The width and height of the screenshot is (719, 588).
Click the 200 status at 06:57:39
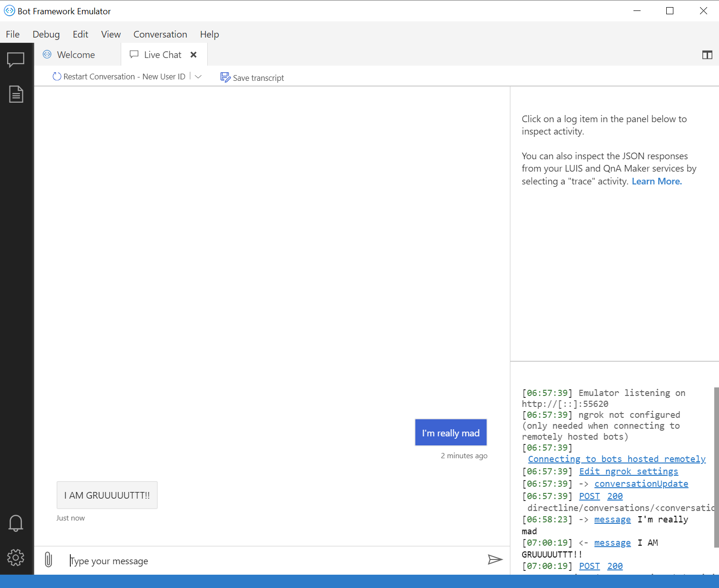pos(615,496)
